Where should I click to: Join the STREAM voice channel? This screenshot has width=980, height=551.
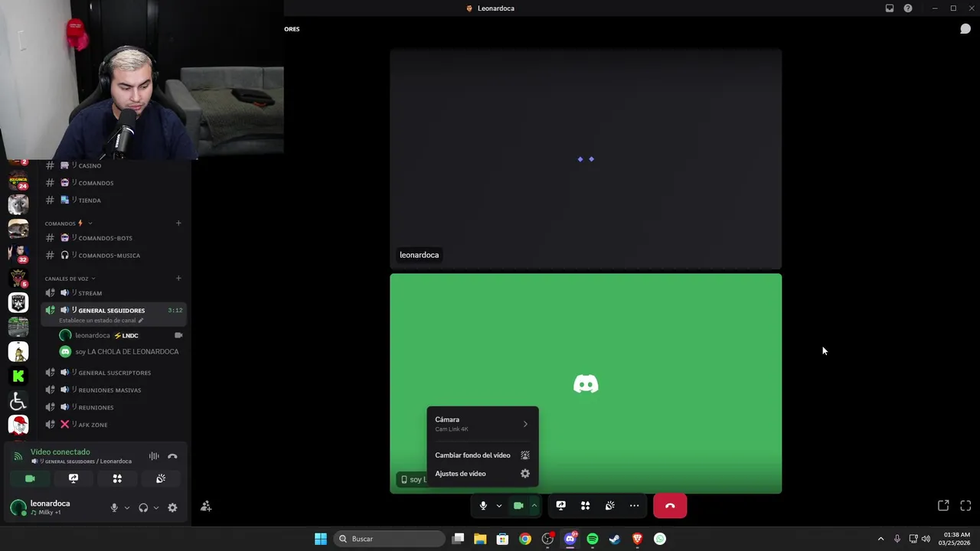113,293
